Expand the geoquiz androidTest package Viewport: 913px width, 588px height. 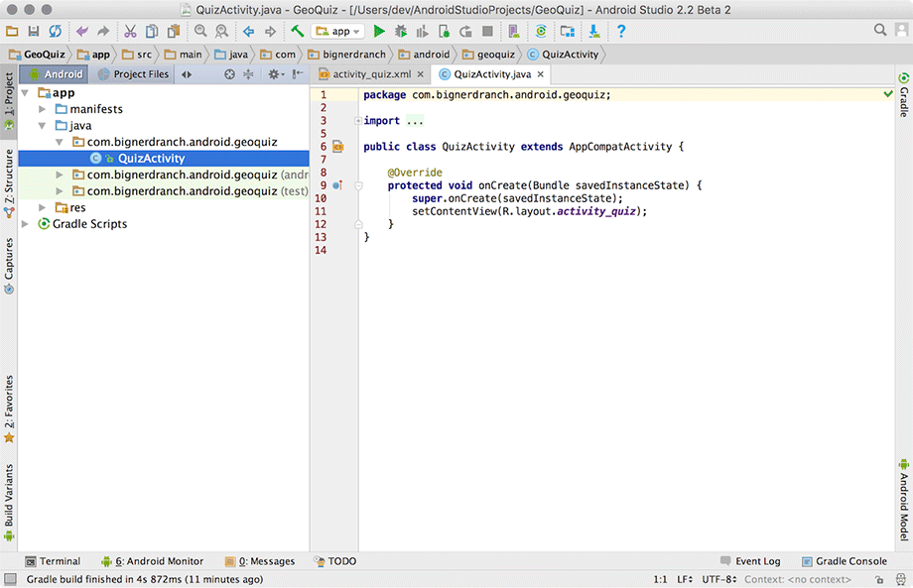coord(60,175)
